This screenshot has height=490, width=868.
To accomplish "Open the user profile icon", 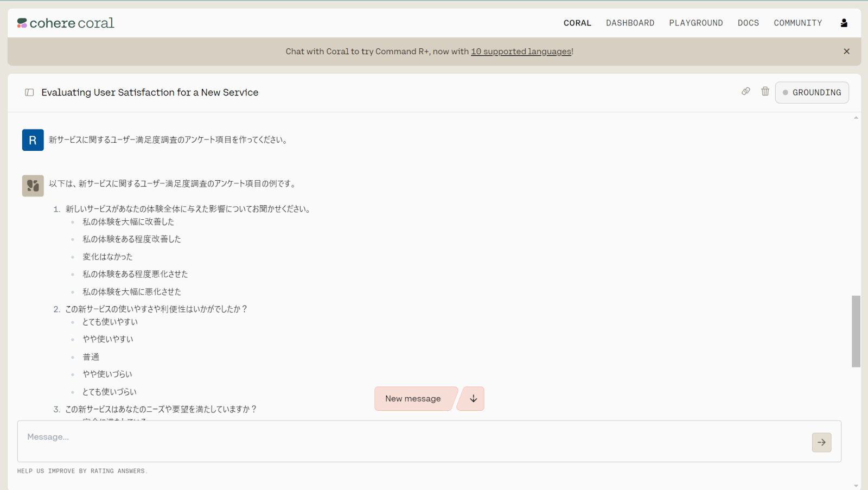I will [x=844, y=23].
